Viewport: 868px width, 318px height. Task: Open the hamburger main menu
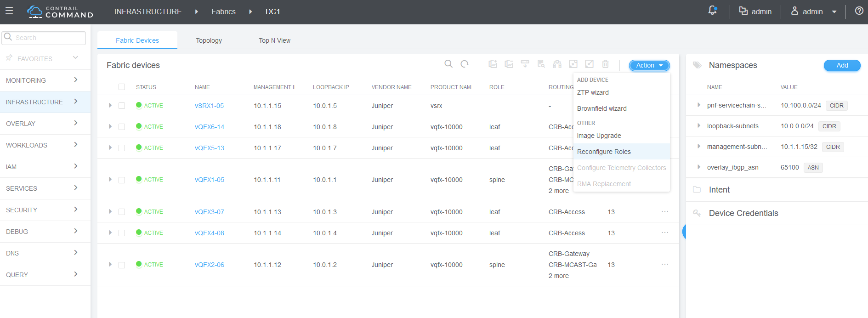click(9, 11)
